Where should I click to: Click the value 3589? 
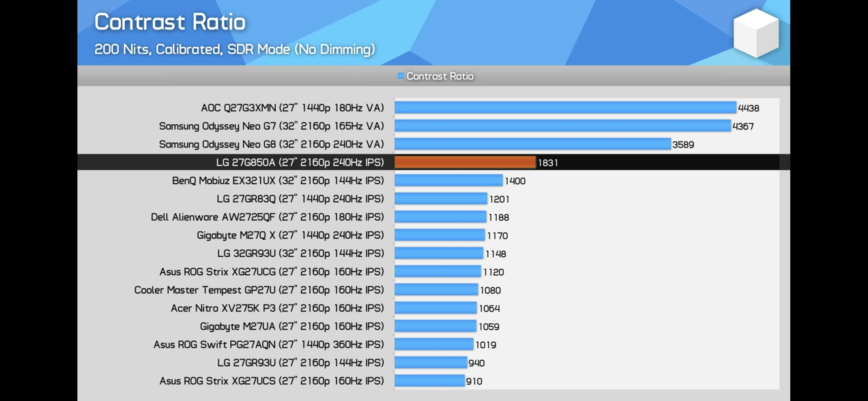coord(683,145)
